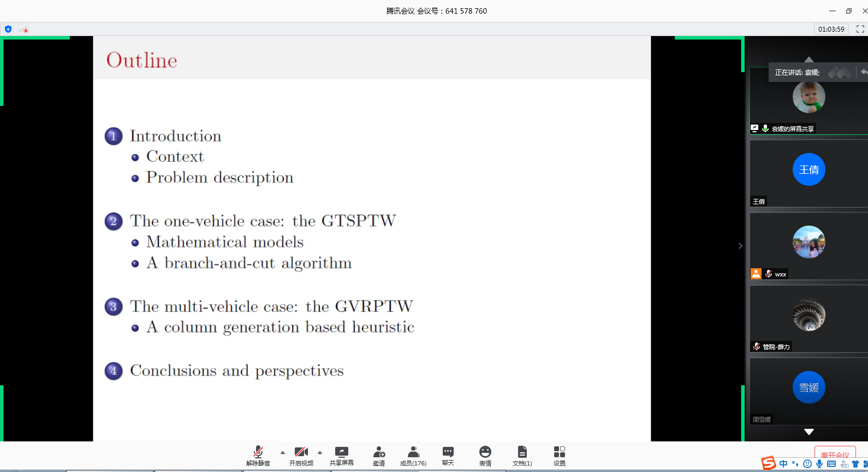Turn on the camera (开启视频)
The width and height of the screenshot is (868, 472).
tap(301, 456)
